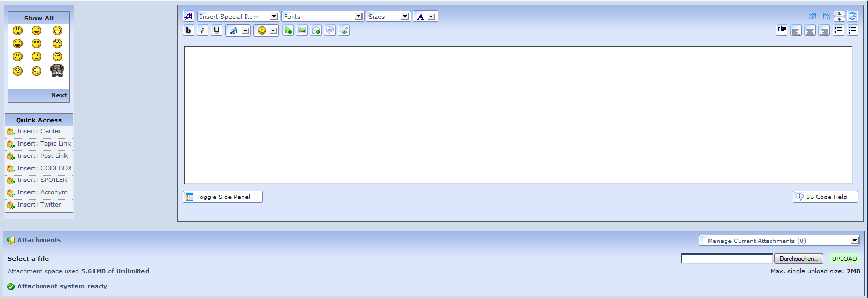Insert the grey robot-mask emoticon
The width and height of the screenshot is (868, 298).
point(57,70)
